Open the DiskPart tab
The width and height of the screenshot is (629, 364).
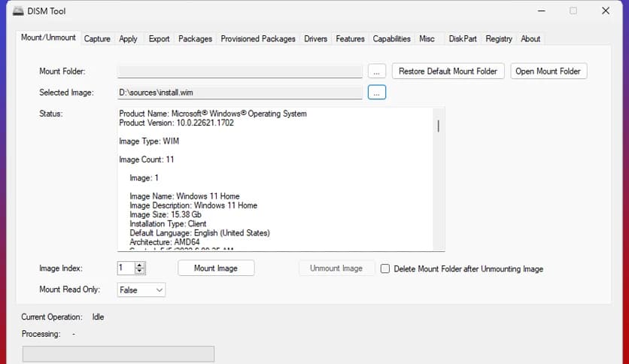tap(463, 39)
